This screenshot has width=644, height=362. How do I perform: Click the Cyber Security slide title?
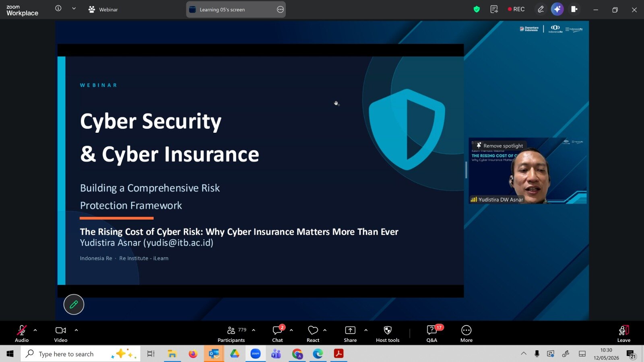point(151,121)
